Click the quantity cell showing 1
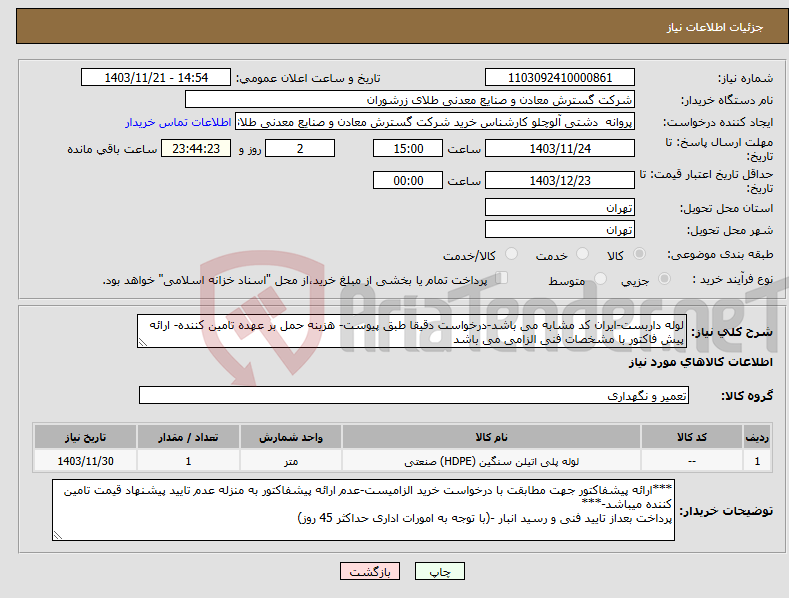 click(x=188, y=461)
